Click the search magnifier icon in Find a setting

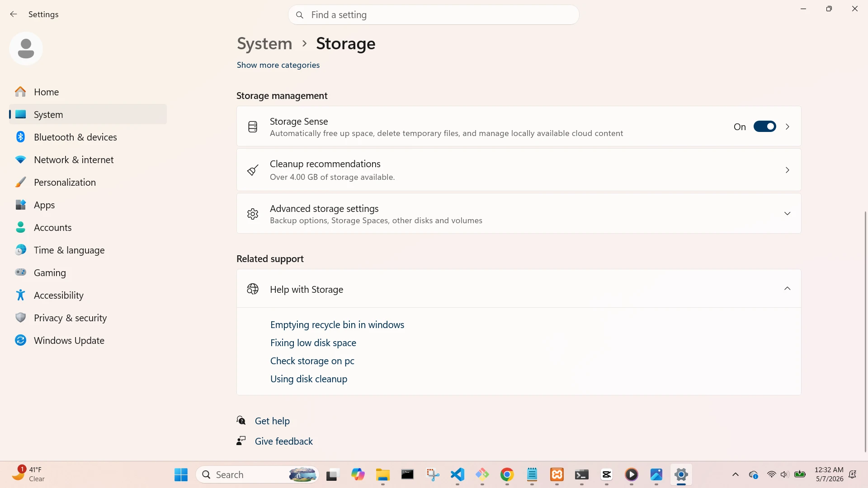pyautogui.click(x=299, y=15)
